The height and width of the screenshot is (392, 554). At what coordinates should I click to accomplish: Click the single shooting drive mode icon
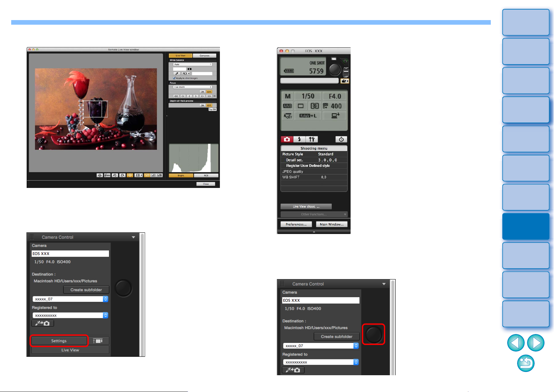tap(301, 106)
